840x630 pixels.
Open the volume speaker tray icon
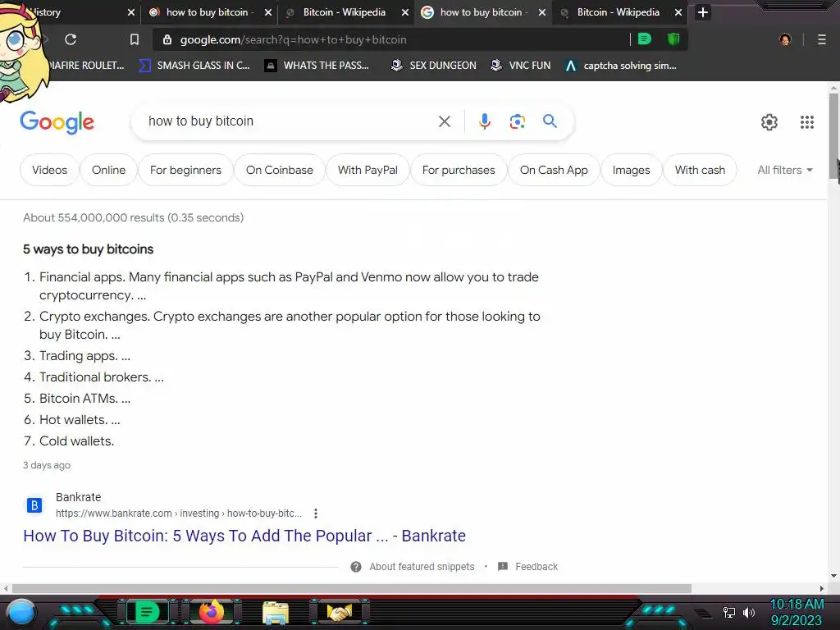pos(748,612)
